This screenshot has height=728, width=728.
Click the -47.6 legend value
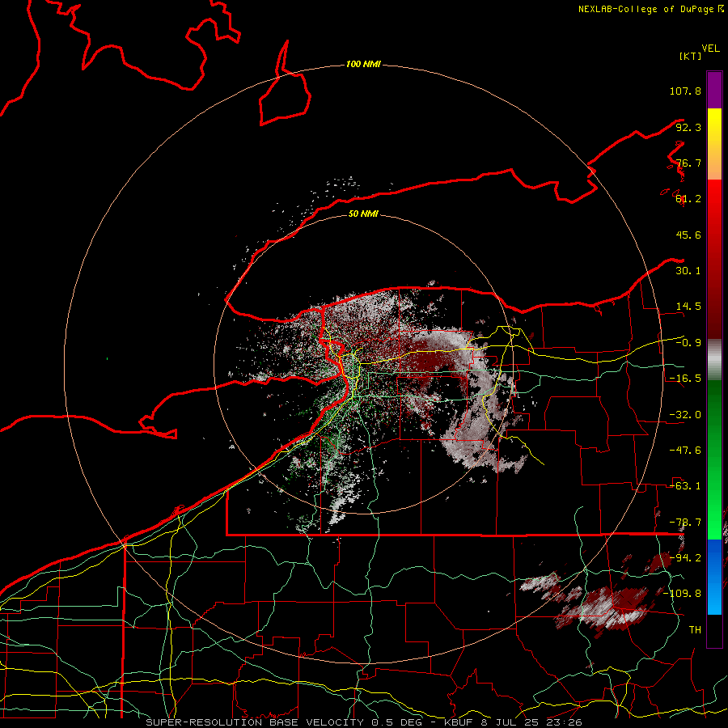pos(685,451)
